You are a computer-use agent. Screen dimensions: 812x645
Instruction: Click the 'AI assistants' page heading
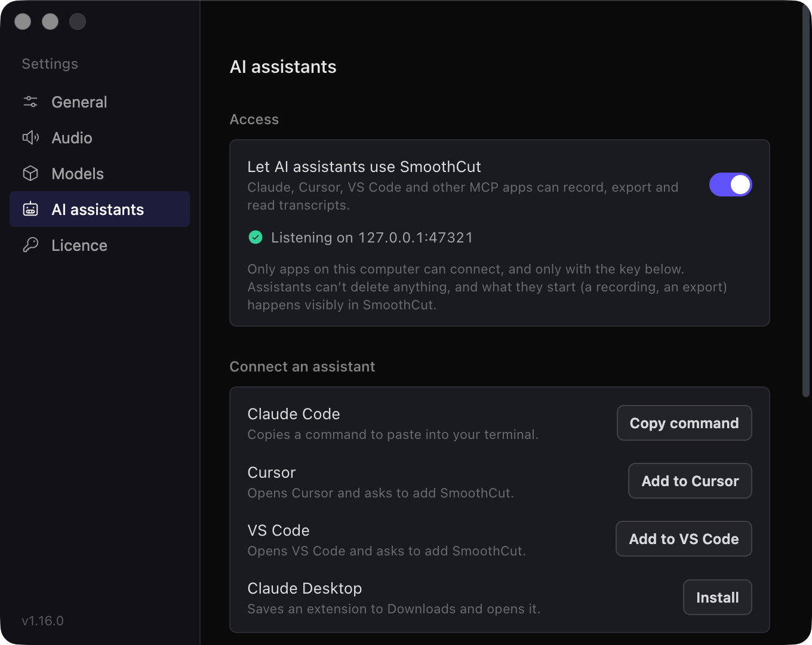283,67
